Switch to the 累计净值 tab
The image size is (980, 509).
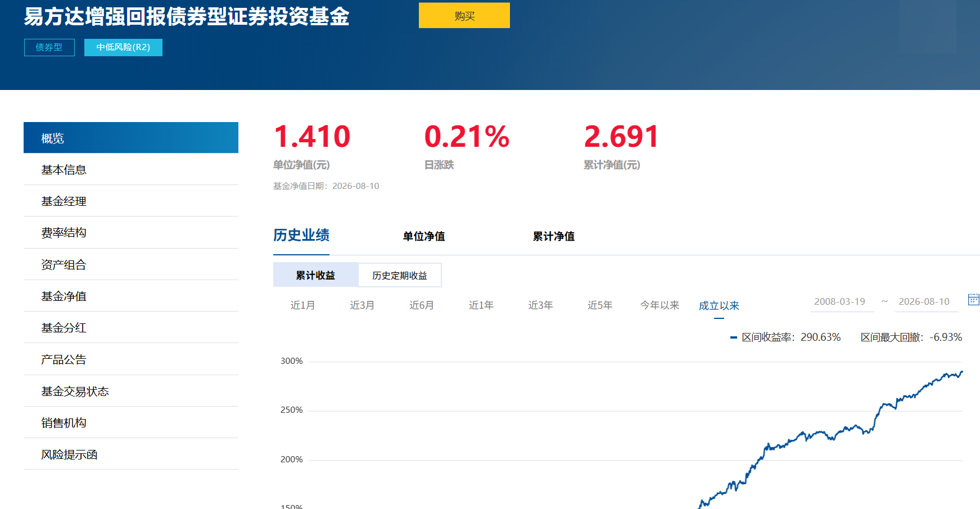(x=554, y=236)
